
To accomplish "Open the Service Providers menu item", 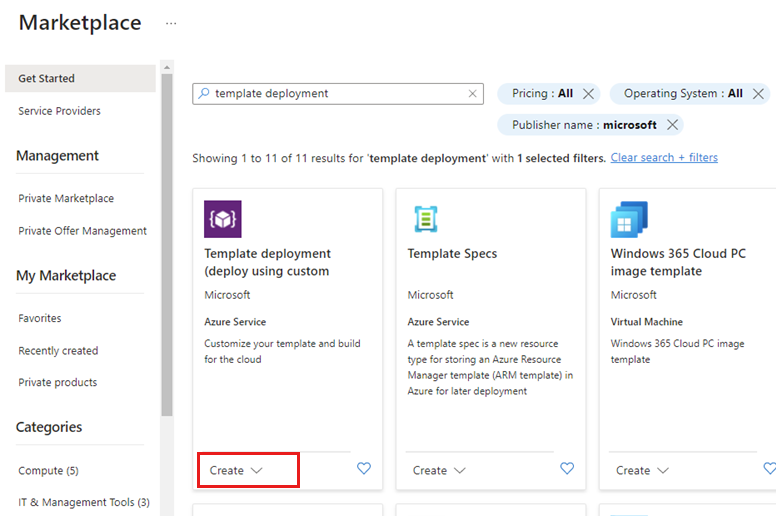I will click(x=59, y=111).
